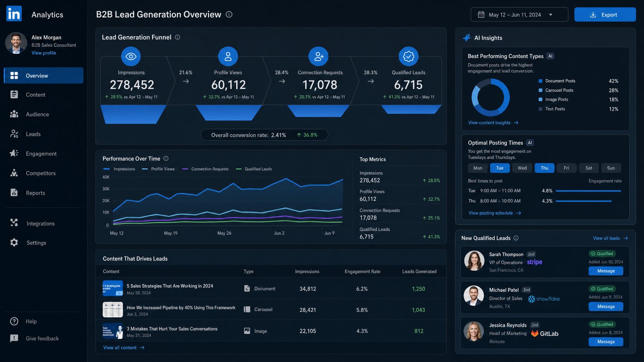Click the Export button
This screenshot has height=362, width=644.
[x=605, y=14]
